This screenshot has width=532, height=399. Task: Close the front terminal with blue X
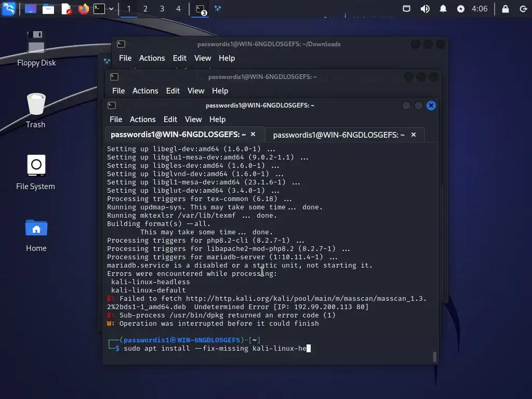pyautogui.click(x=431, y=105)
